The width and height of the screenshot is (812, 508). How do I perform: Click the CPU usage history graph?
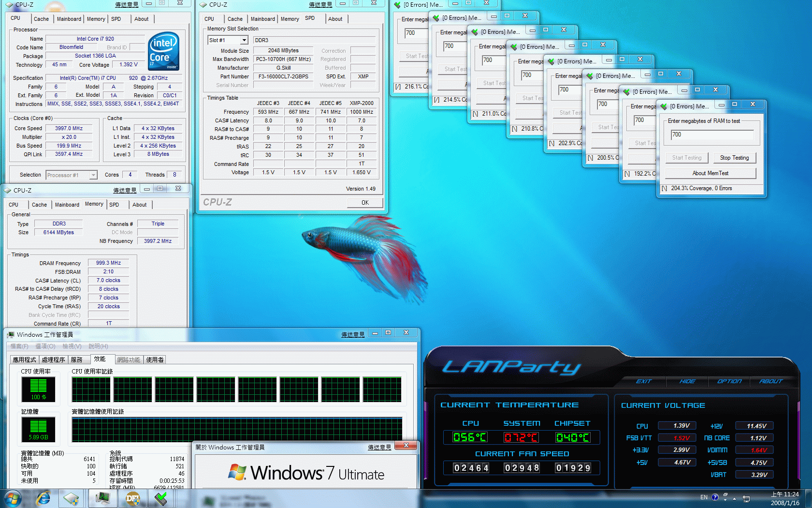click(237, 389)
